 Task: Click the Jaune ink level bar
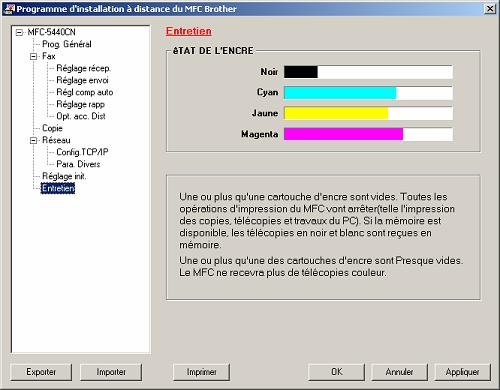(x=368, y=113)
